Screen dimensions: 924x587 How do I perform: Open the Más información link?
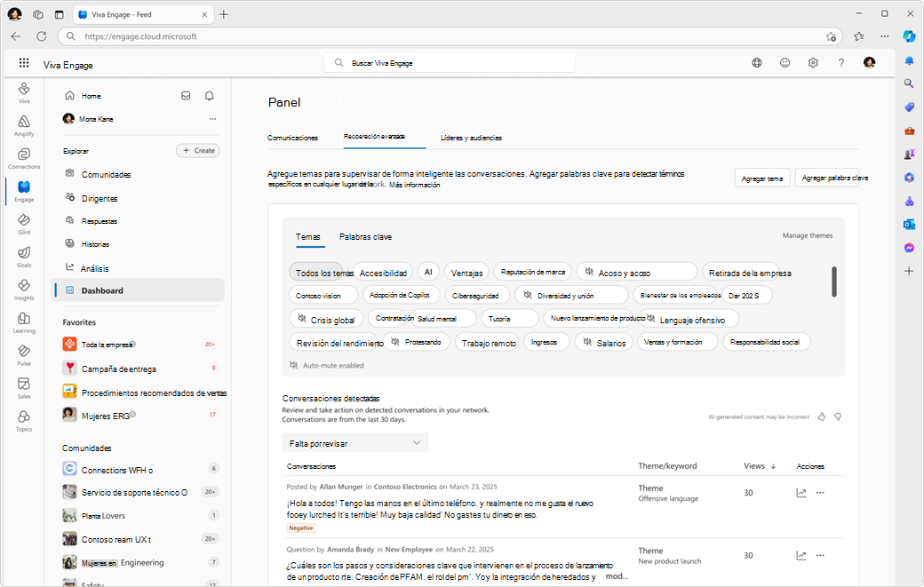[414, 185]
